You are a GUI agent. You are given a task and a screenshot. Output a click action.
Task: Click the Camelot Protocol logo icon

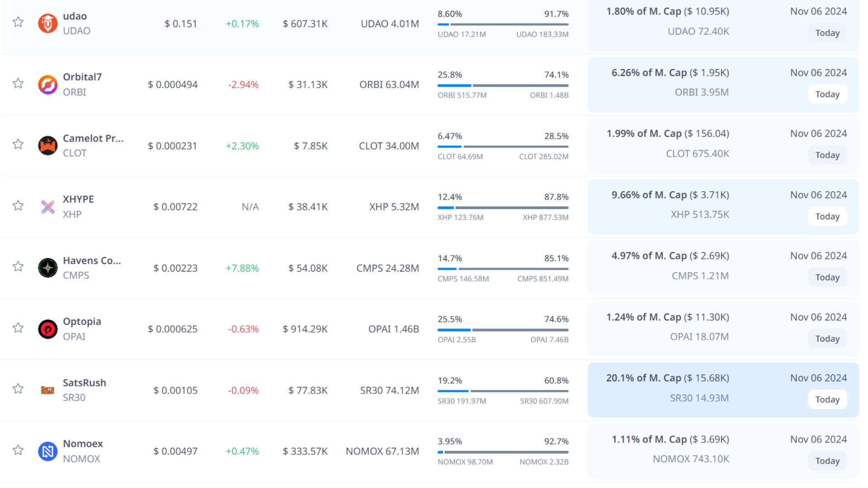tap(47, 145)
